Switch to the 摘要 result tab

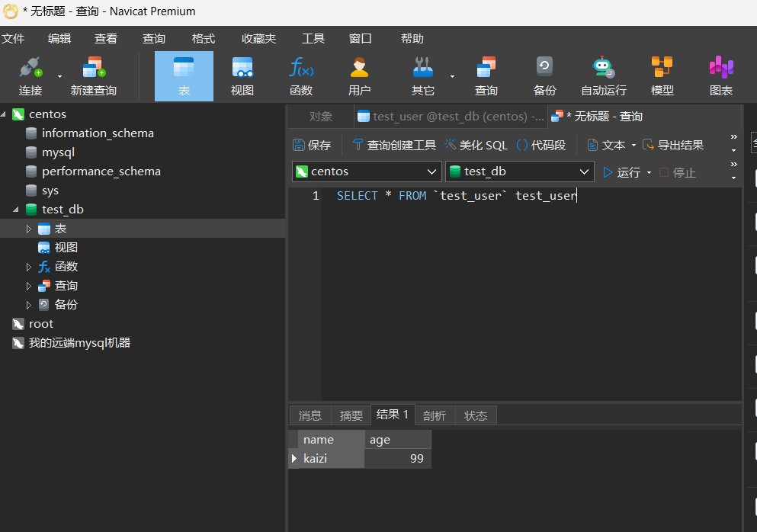(x=351, y=415)
